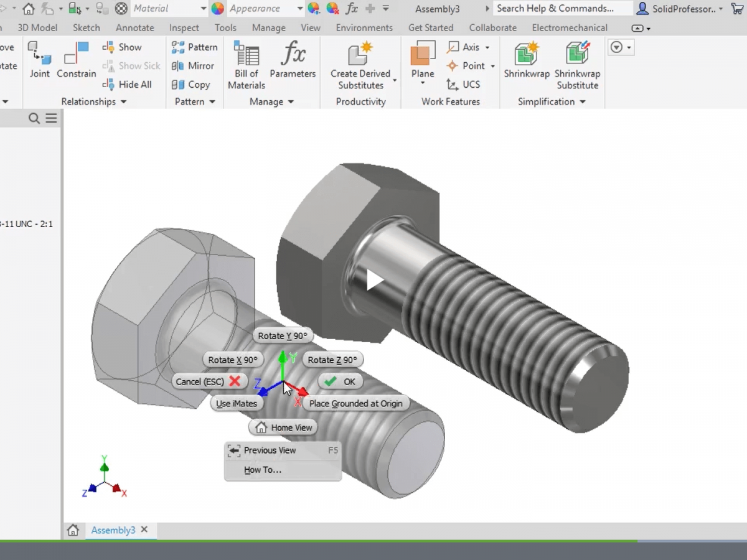Switch to the Inspect ribbon tab
Screen dimensions: 747x560
184,28
